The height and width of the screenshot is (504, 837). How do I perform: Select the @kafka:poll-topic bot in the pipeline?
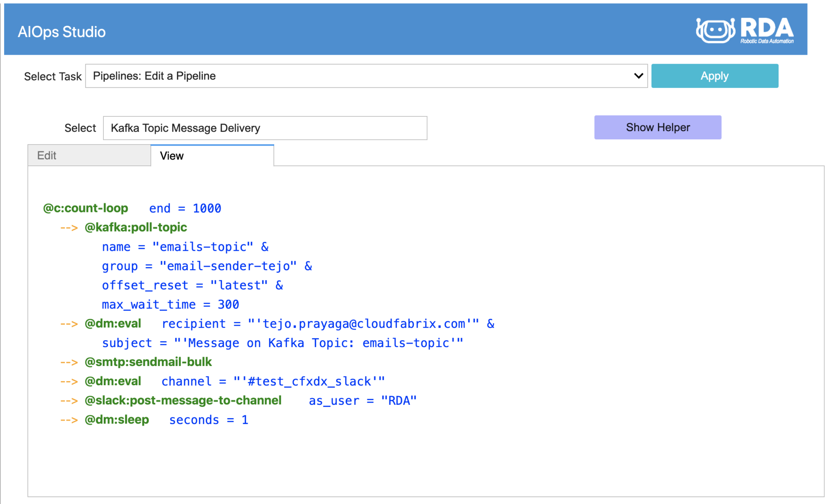(136, 227)
